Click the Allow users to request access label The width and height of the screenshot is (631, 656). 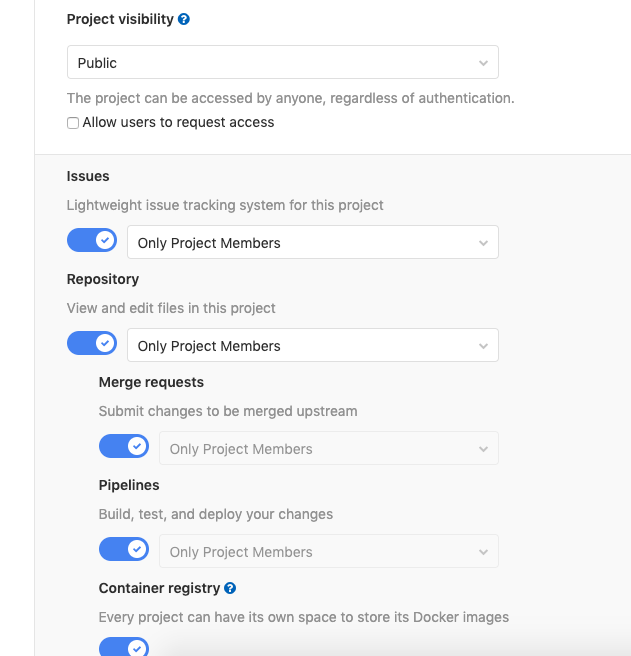click(178, 122)
